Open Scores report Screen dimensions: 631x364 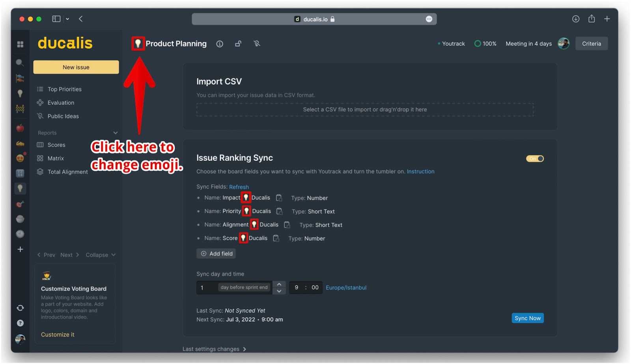[x=56, y=145]
